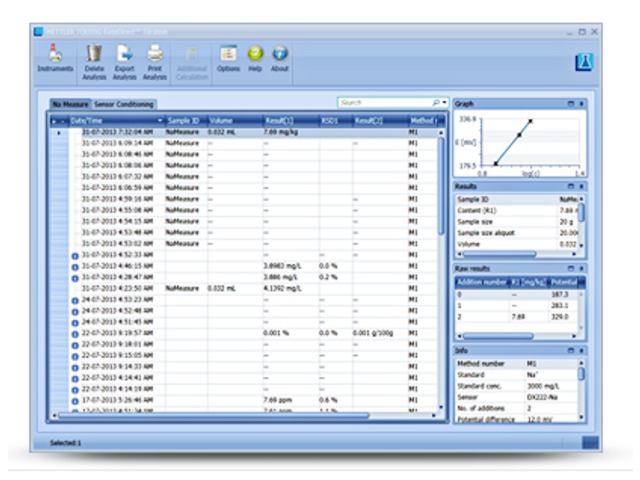
Task: Switch to the Sensor Conditioning tab
Action: [125, 104]
